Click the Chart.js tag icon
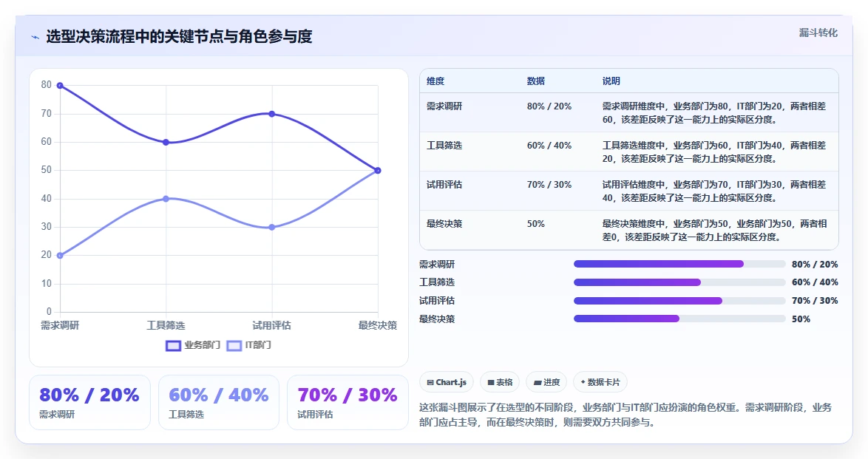 pyautogui.click(x=430, y=382)
